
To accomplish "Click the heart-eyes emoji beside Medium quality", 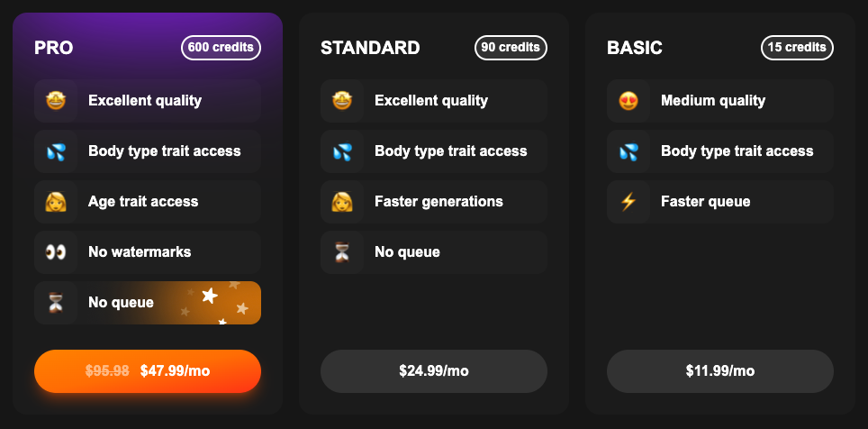I will 628,101.
